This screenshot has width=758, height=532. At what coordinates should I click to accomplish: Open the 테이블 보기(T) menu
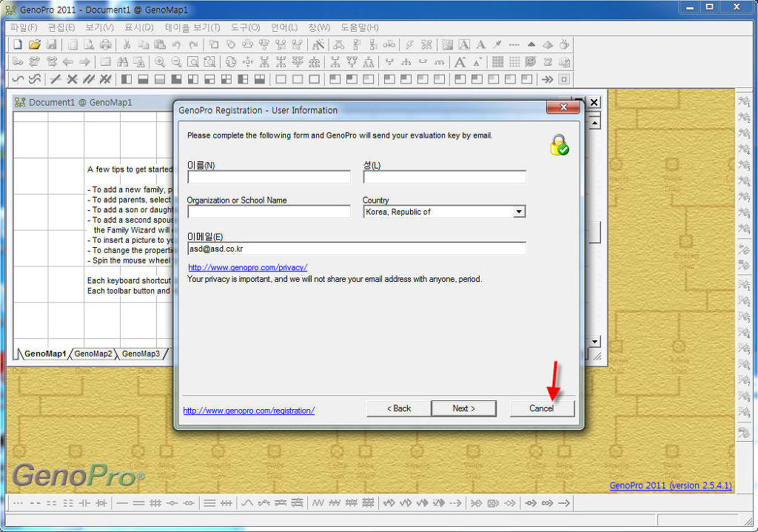[x=192, y=27]
